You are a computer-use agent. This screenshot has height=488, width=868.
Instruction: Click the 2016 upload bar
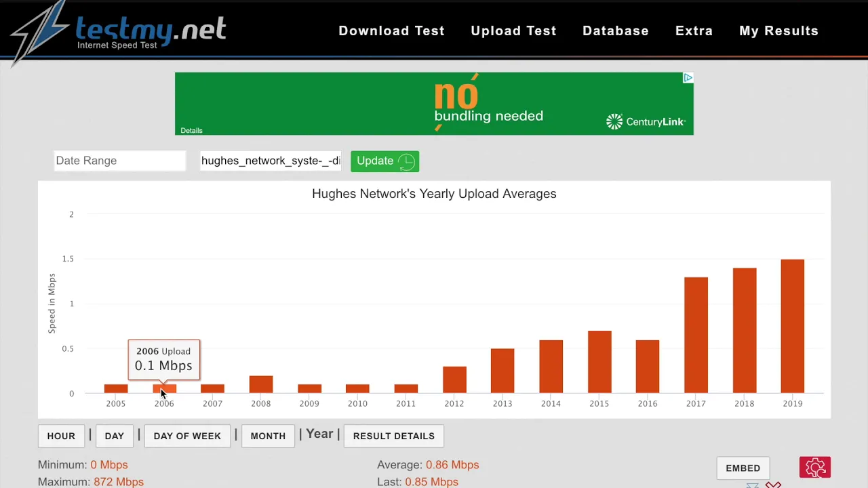coord(648,367)
